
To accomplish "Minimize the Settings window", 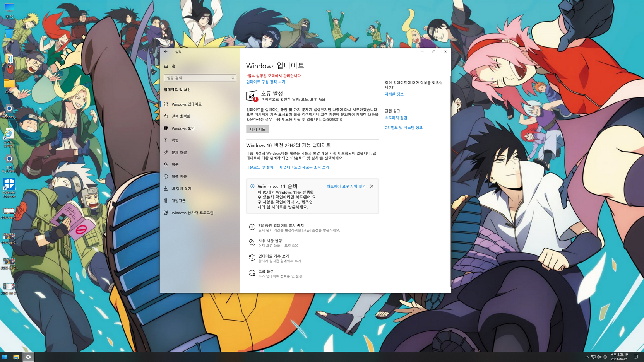I will [422, 52].
